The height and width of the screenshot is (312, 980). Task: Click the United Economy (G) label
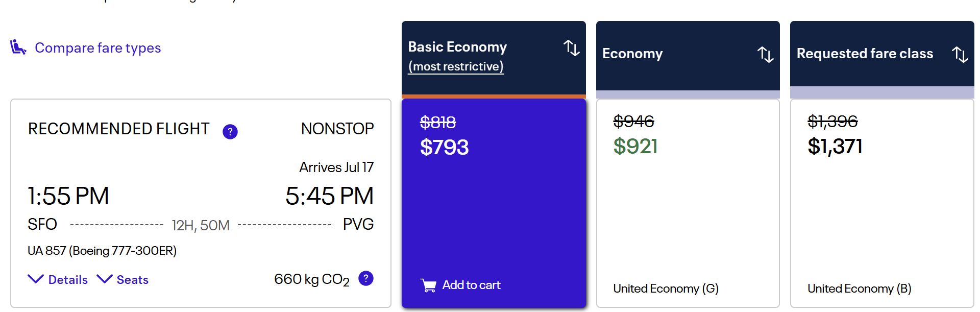click(x=666, y=289)
